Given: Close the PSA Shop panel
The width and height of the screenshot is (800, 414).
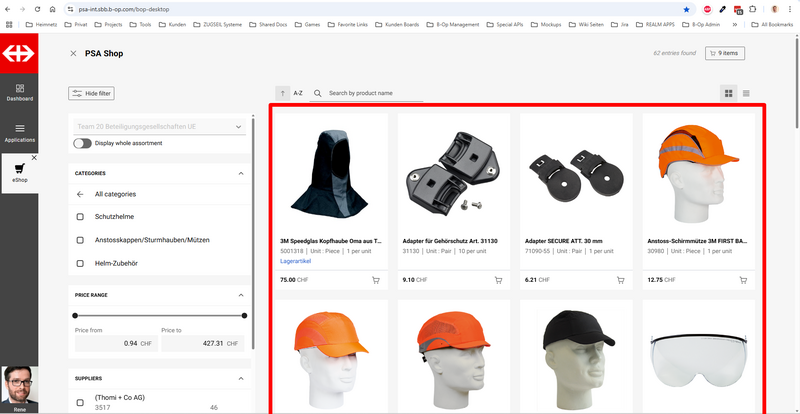Looking at the screenshot, I should [73, 53].
